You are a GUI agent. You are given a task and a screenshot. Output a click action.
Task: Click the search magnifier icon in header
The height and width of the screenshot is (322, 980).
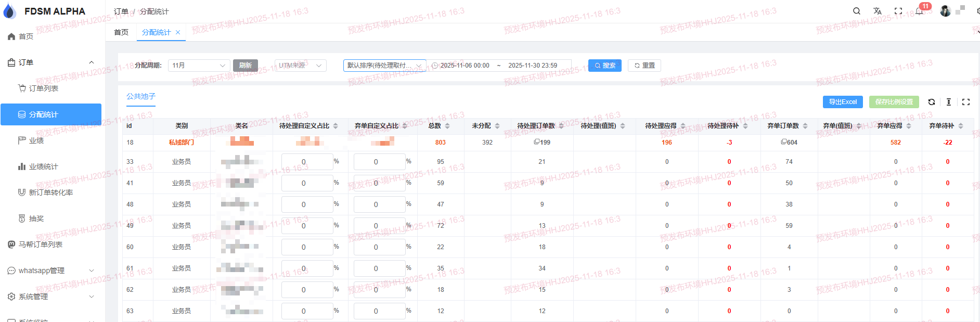point(856,11)
